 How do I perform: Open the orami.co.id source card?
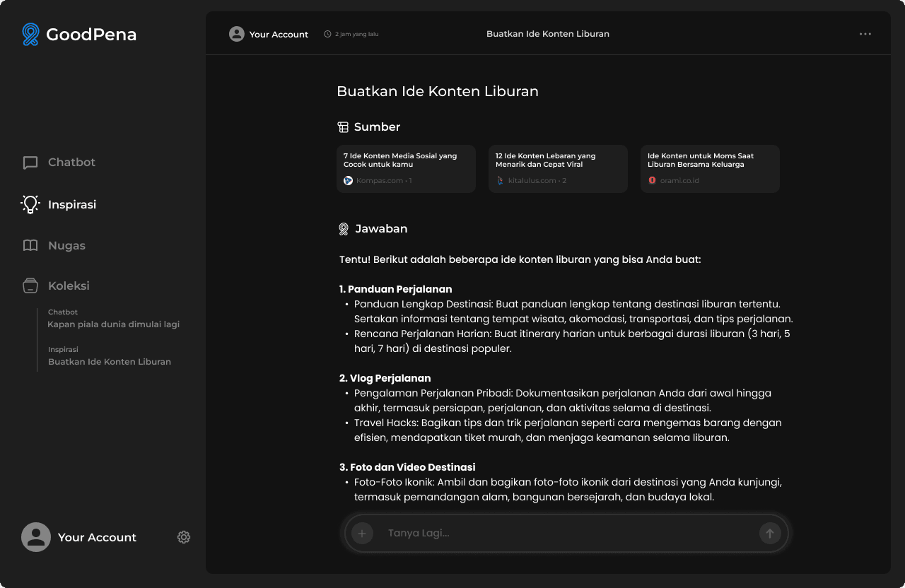pyautogui.click(x=710, y=169)
